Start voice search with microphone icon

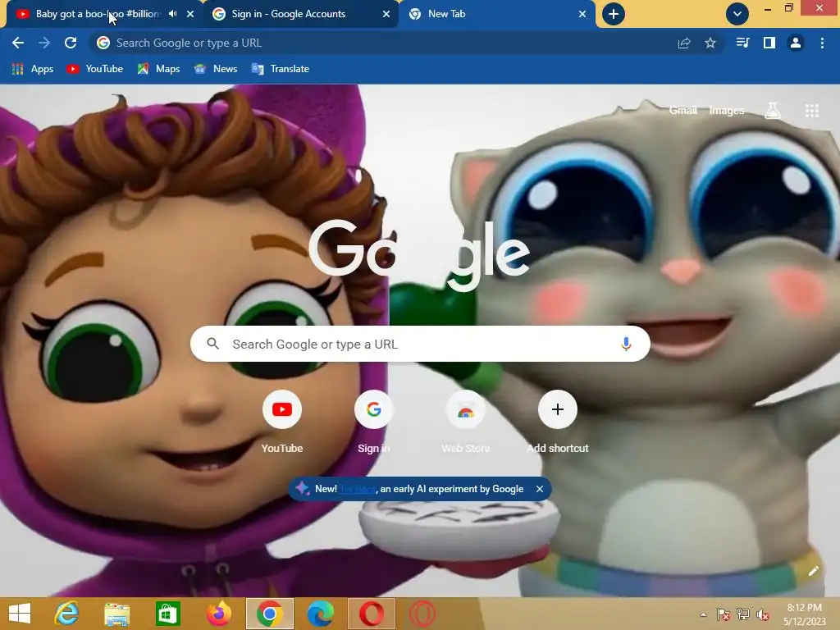(626, 344)
